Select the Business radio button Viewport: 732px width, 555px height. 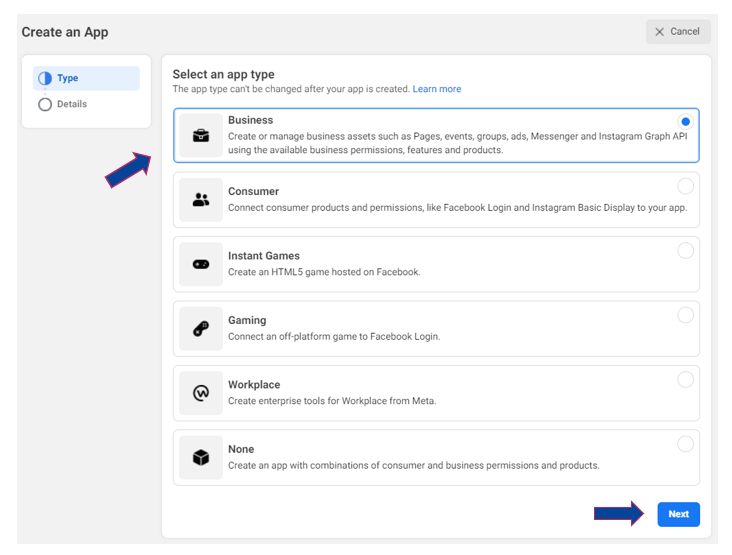[685, 121]
